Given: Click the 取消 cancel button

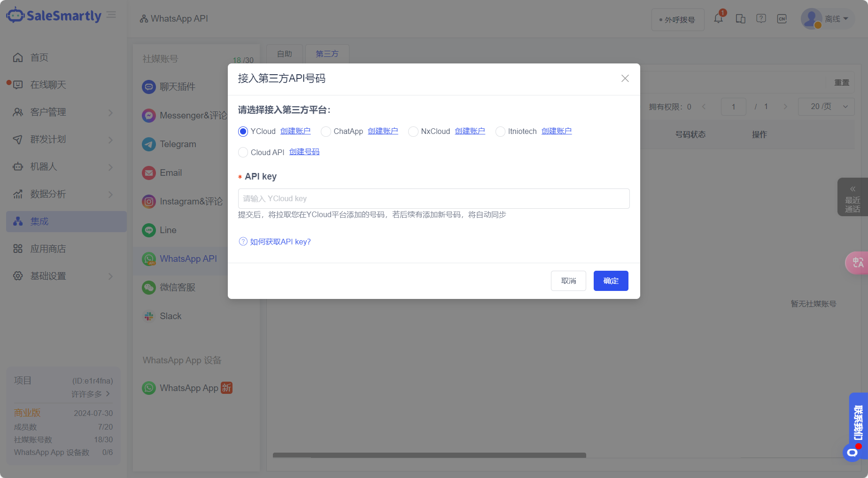Looking at the screenshot, I should (568, 281).
